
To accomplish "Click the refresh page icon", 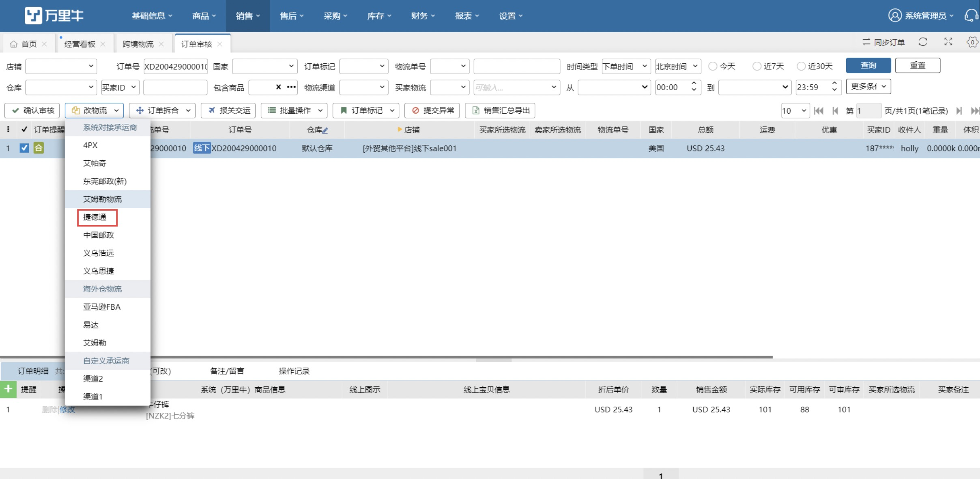I will pos(923,42).
